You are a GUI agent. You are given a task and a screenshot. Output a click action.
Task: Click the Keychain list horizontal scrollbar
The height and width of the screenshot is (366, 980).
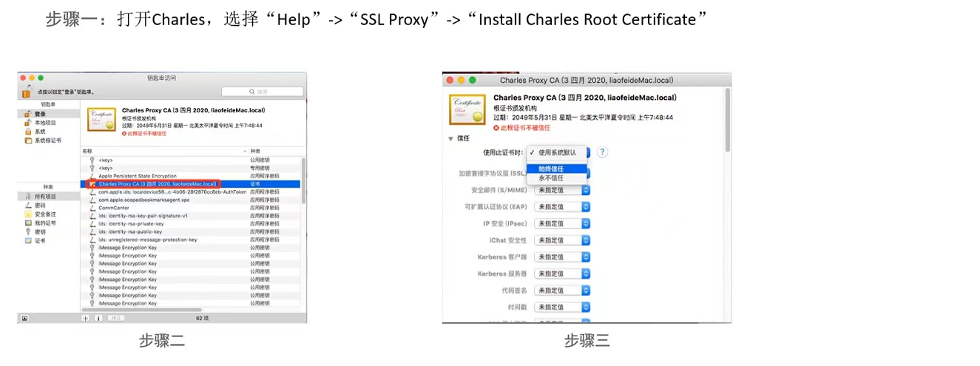click(142, 310)
